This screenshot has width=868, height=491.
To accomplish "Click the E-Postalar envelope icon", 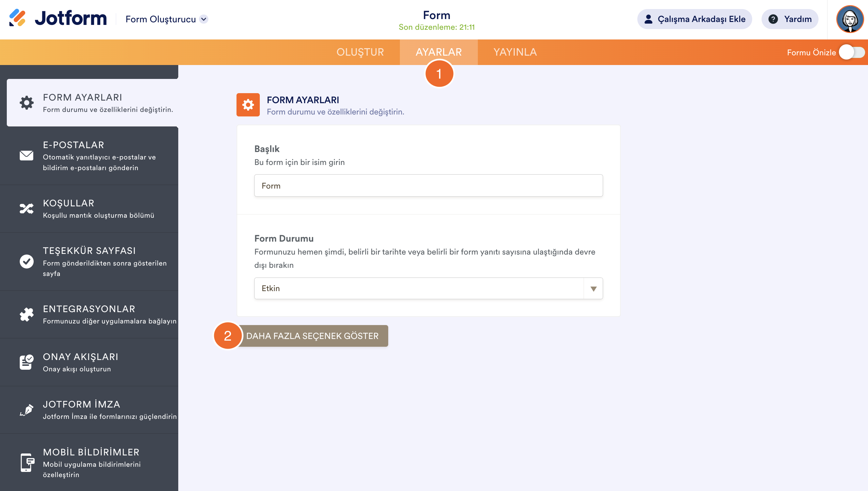I will (27, 156).
